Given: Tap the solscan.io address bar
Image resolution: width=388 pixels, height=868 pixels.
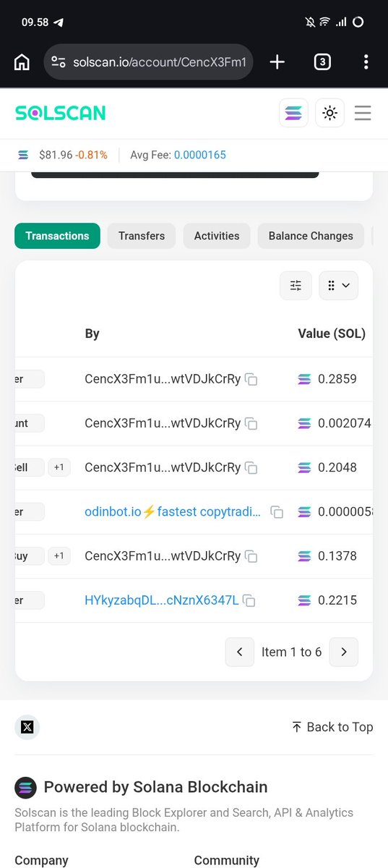Looking at the screenshot, I should coord(148,62).
